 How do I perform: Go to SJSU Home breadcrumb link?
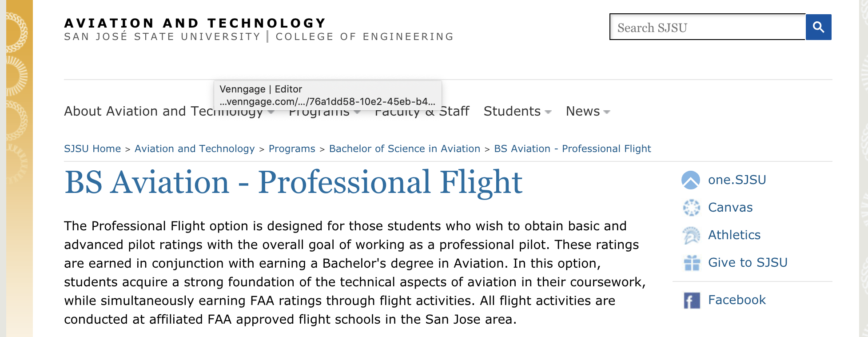(92, 148)
